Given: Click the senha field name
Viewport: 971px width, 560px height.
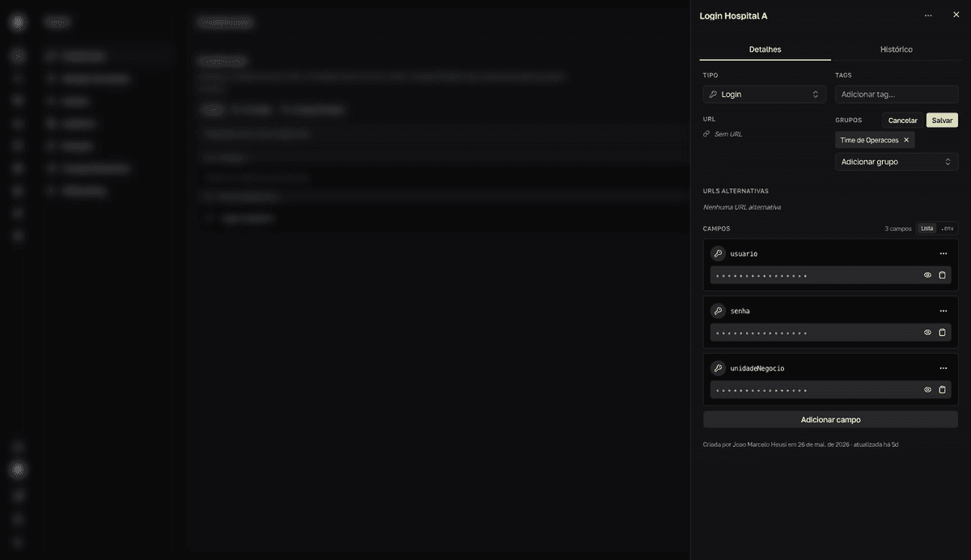Looking at the screenshot, I should pos(740,312).
